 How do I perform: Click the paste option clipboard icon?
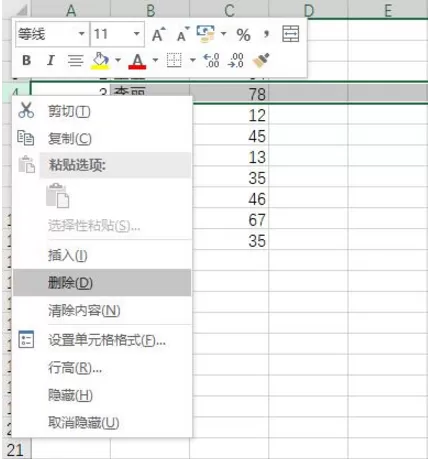click(x=58, y=196)
